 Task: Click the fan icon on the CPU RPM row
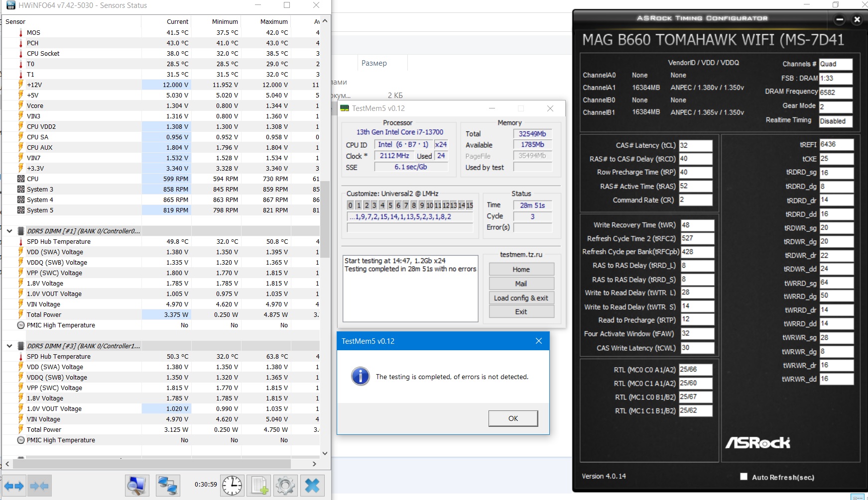coord(21,179)
